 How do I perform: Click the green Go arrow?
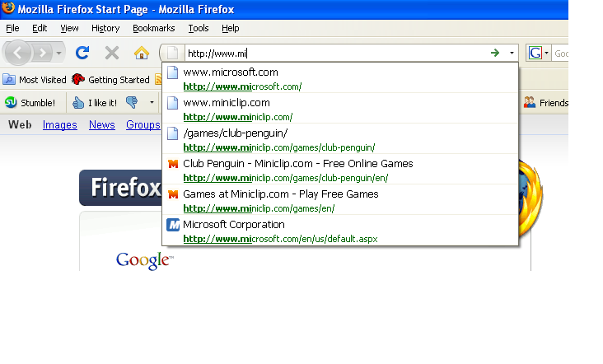point(495,53)
